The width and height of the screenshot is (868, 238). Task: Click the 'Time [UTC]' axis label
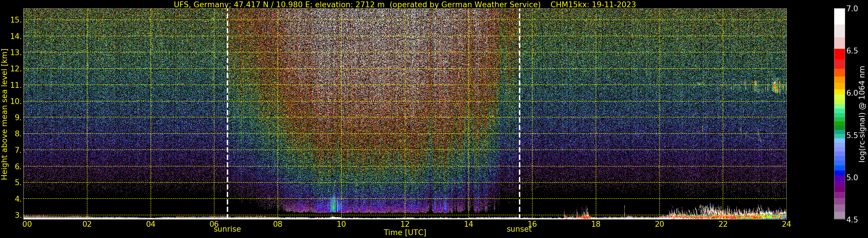coord(405,233)
